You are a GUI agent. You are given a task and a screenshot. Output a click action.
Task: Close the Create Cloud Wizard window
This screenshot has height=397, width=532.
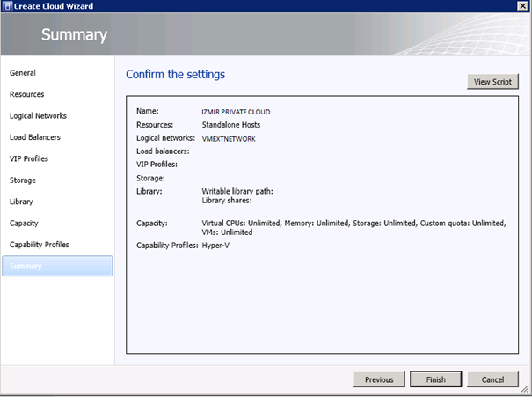coord(522,6)
